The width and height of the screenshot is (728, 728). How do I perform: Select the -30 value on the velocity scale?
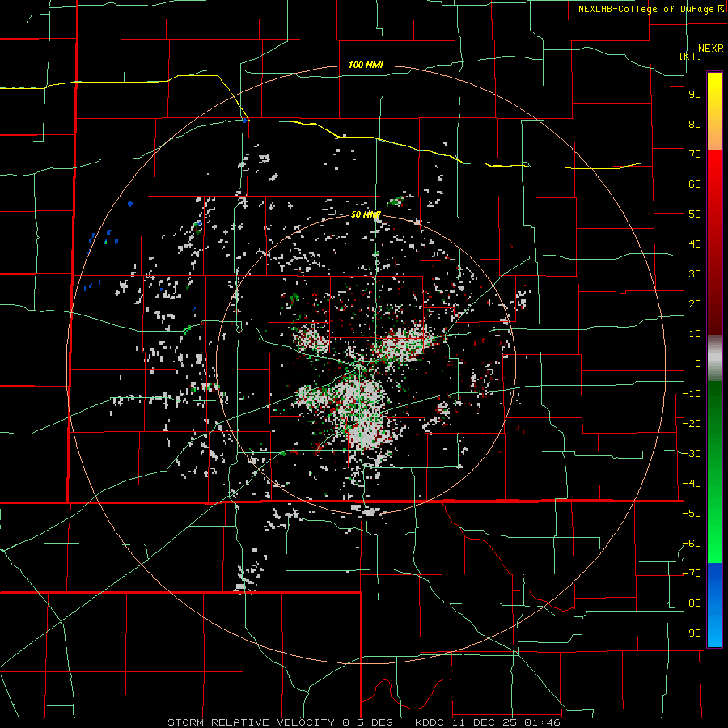[692, 454]
